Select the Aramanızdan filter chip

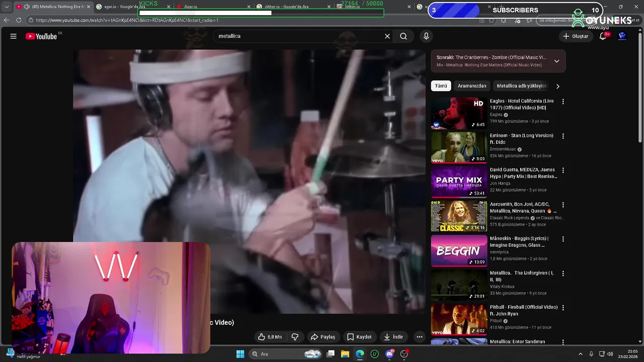472,86
